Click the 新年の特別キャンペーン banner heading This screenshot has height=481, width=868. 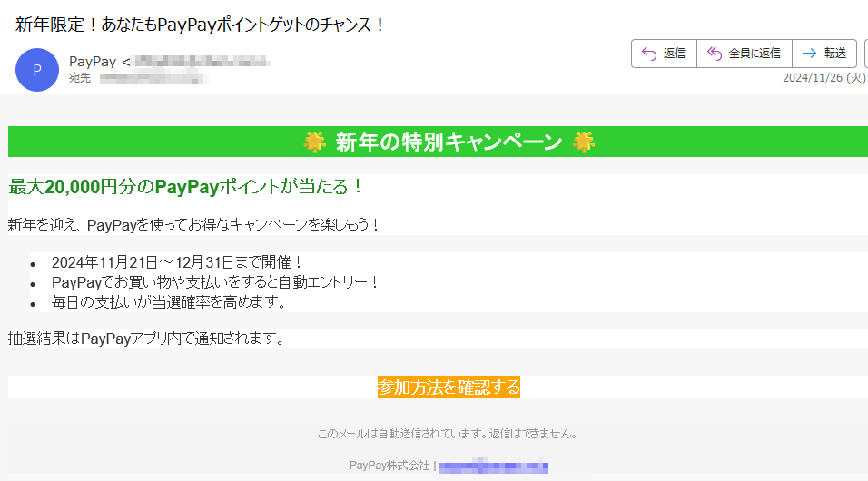449,142
